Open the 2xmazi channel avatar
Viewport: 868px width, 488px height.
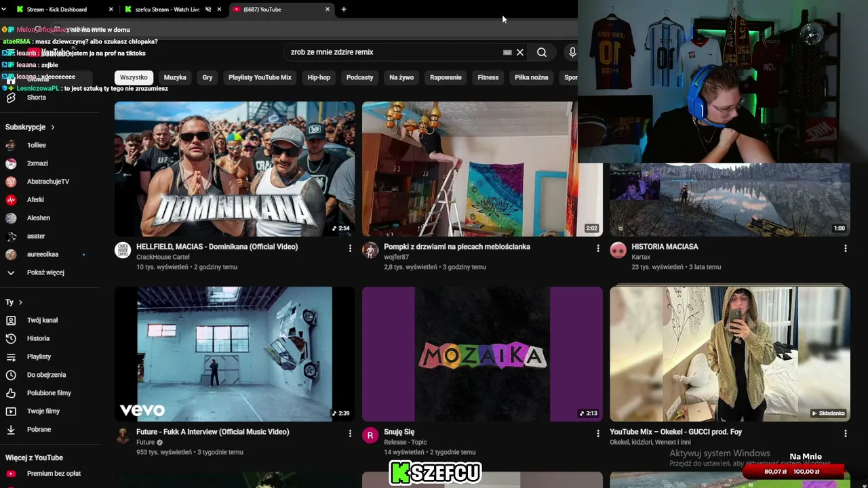[11, 163]
